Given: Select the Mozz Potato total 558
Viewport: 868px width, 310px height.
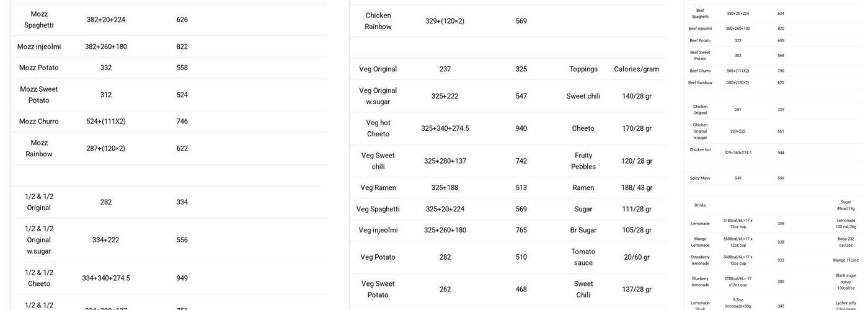Looking at the screenshot, I should point(182,68).
